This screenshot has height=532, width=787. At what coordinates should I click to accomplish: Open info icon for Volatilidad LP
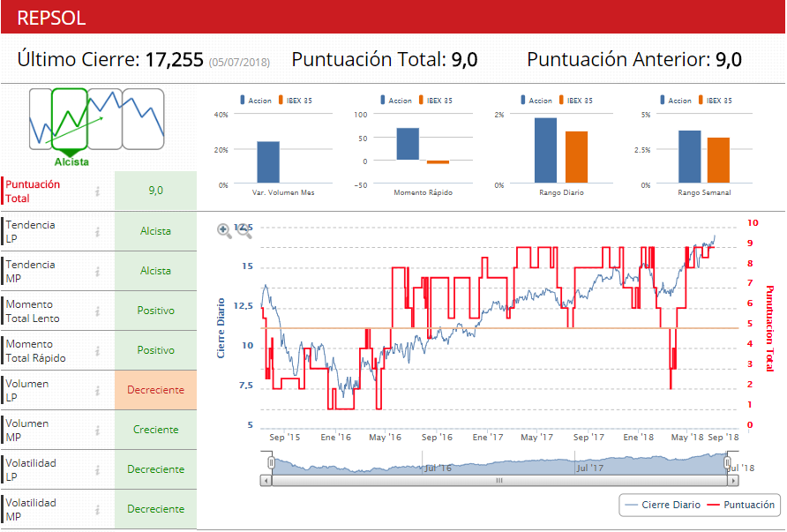[x=97, y=469]
